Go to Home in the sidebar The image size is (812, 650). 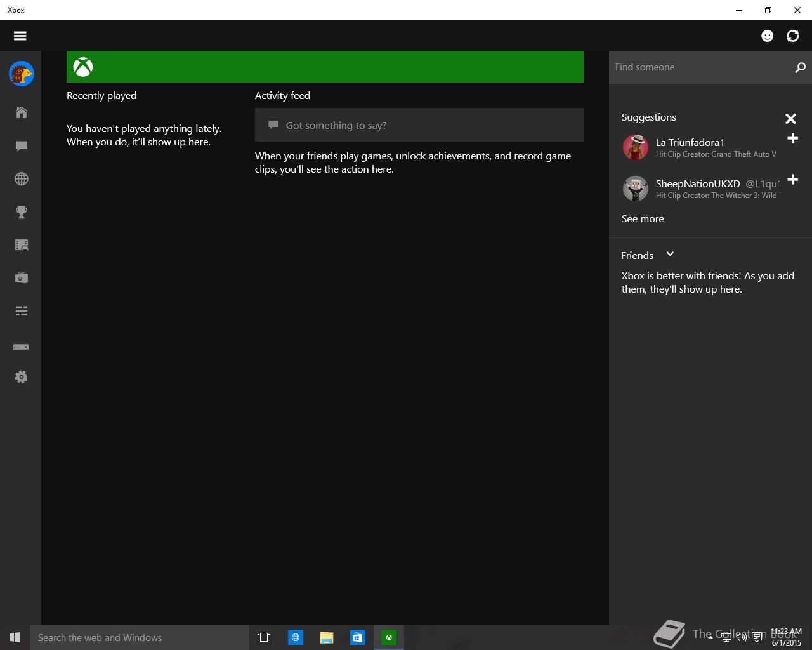pos(21,112)
